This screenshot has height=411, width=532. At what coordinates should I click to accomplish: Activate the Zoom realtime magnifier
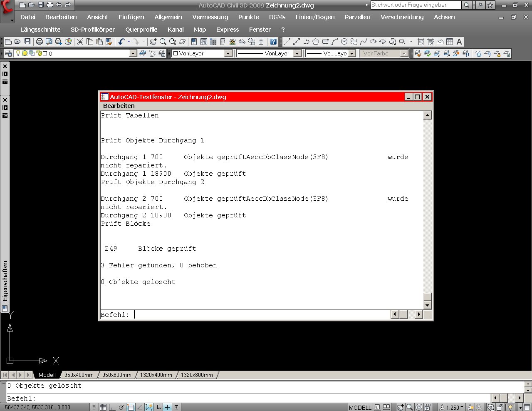click(x=163, y=42)
